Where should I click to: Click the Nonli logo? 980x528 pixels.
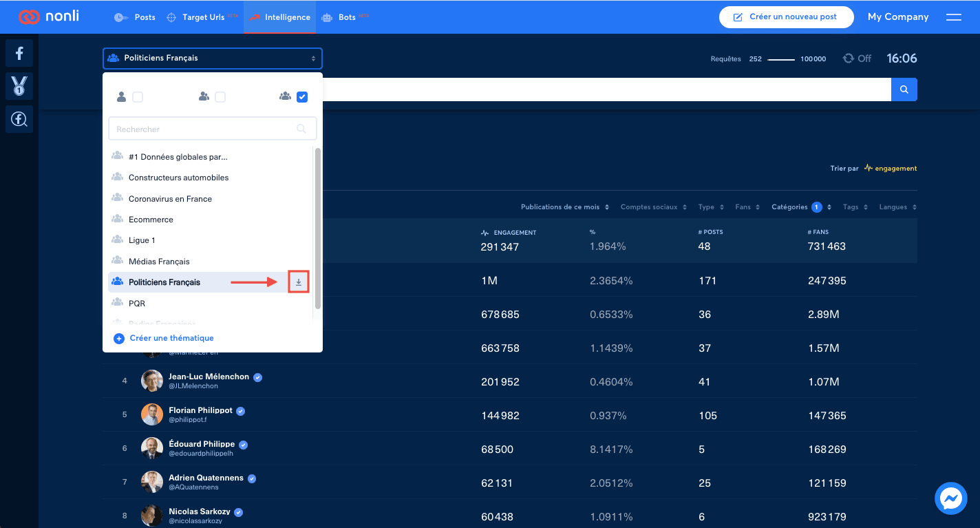point(49,17)
